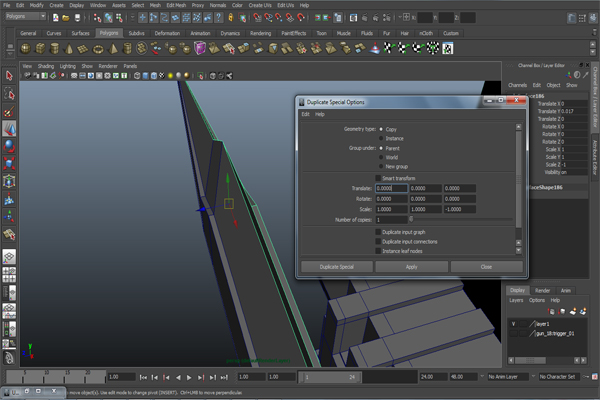Select Group under New group radio
The height and width of the screenshot is (400, 600).
tap(381, 167)
